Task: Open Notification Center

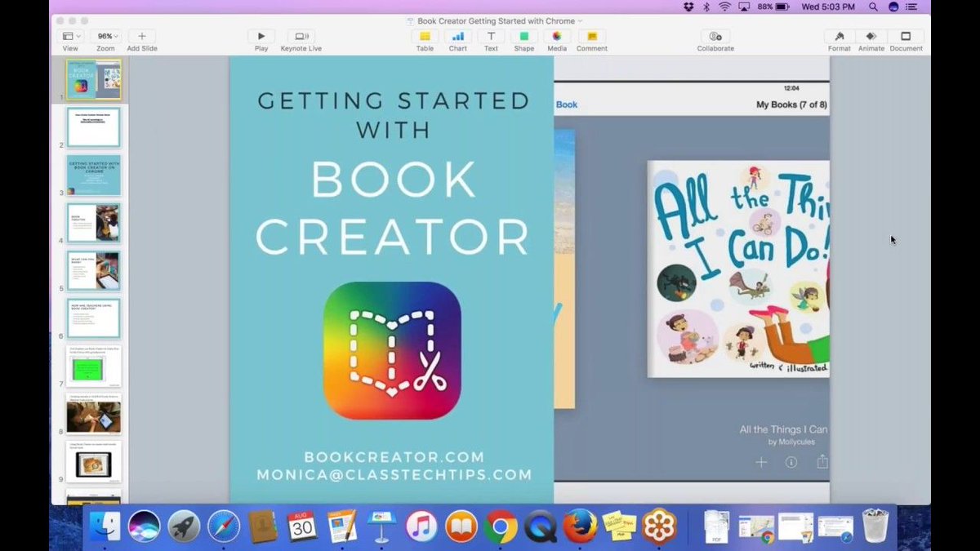Action: [912, 7]
